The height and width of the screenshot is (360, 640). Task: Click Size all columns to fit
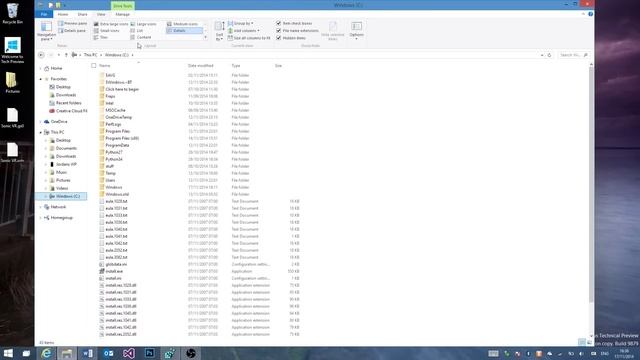click(249, 38)
